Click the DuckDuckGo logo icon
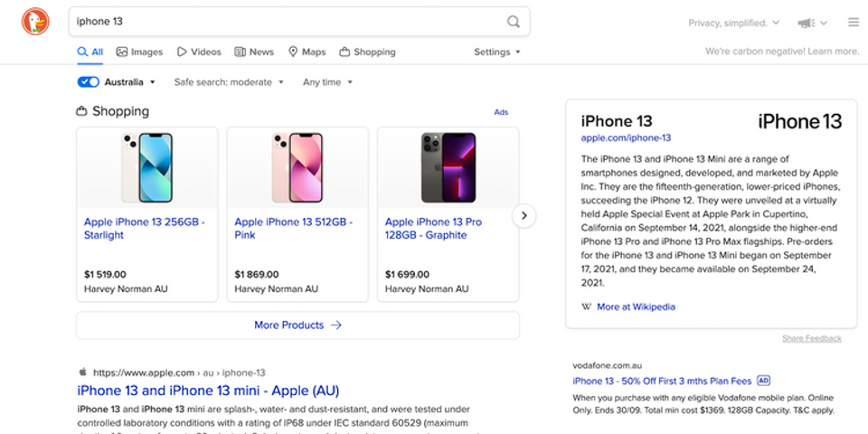This screenshot has width=868, height=434. [x=35, y=22]
